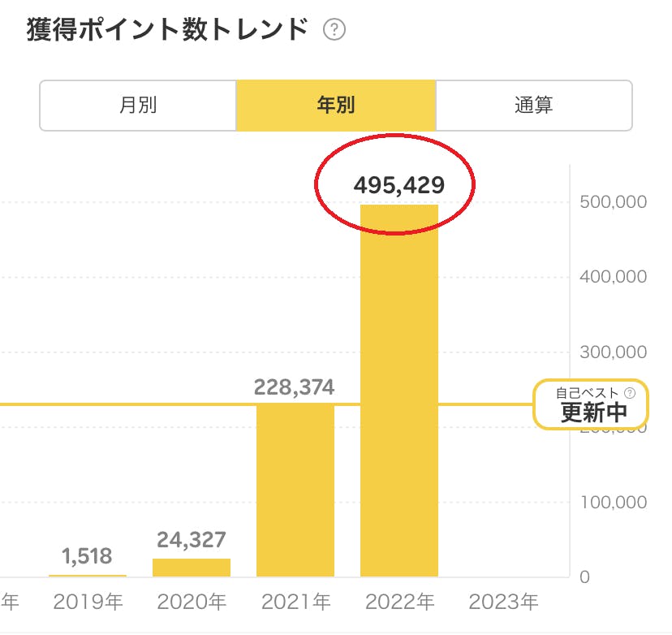Click the 2019年 axis label
Viewport: 672px width, 635px height.
coord(88,602)
